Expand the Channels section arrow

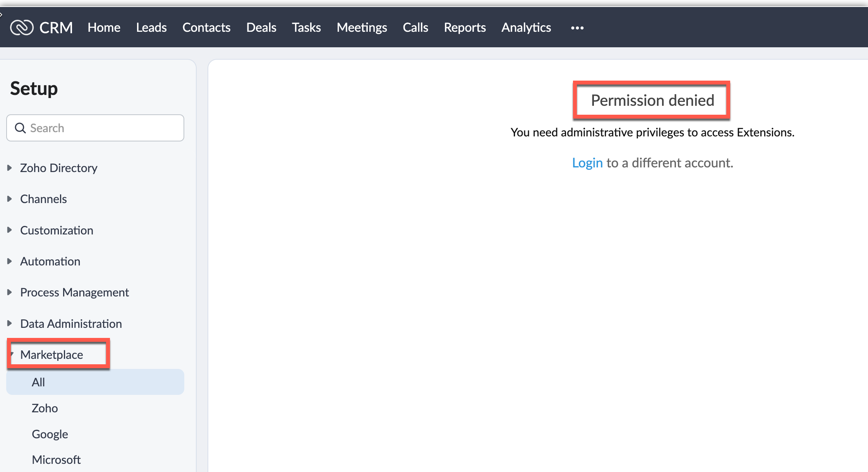[10, 199]
